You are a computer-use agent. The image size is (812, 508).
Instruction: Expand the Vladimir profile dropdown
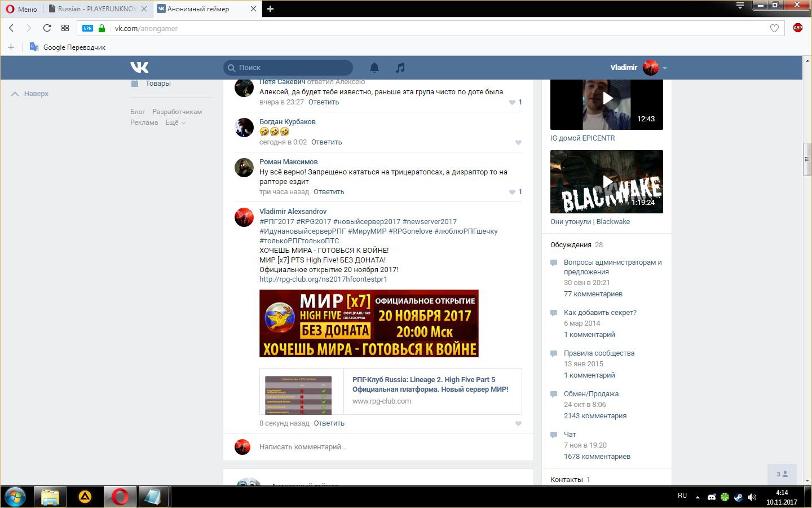665,68
